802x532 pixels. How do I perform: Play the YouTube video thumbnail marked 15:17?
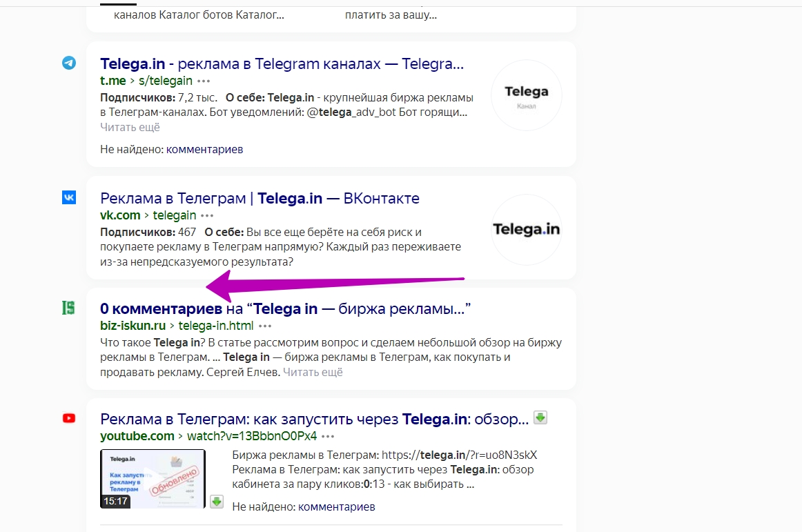tap(153, 479)
